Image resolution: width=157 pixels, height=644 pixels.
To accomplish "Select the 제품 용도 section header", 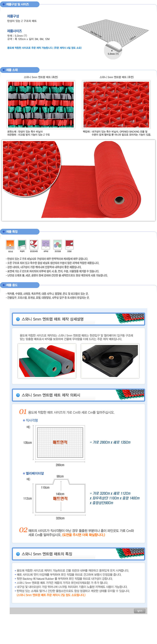I will [x=20, y=285].
